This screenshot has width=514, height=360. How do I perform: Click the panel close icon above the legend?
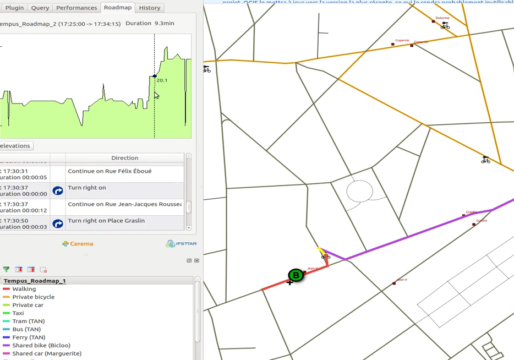coord(197,260)
